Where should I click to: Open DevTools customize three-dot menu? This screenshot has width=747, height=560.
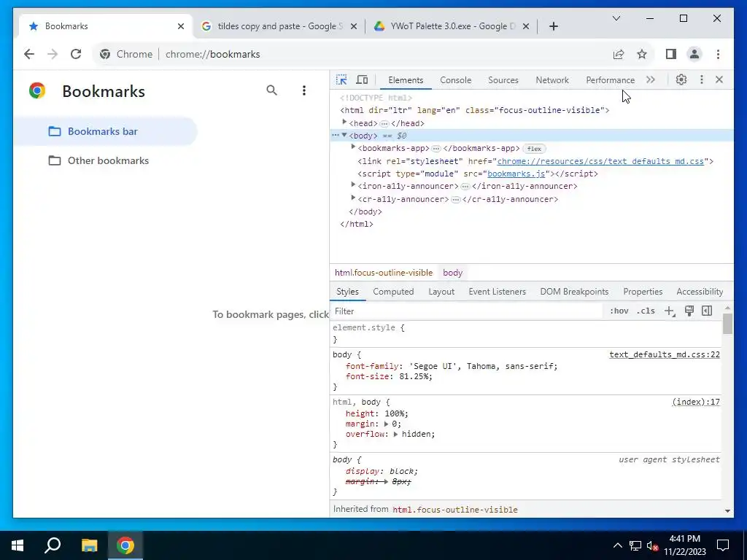pos(701,79)
